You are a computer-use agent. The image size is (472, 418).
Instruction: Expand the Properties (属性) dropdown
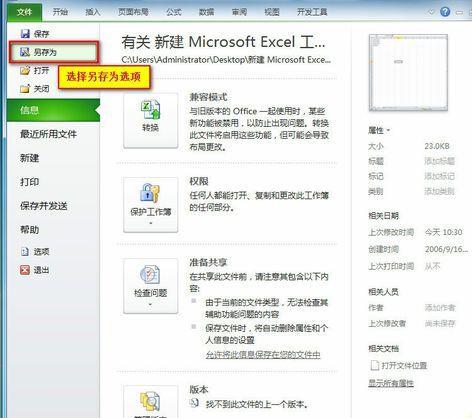[x=379, y=130]
